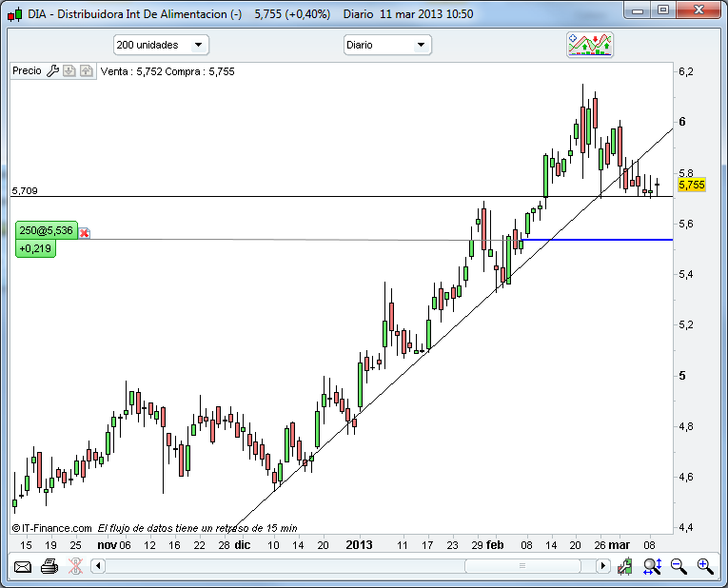Image resolution: width=728 pixels, height=588 pixels.
Task: Print the chart with the printer icon
Action: (x=49, y=566)
